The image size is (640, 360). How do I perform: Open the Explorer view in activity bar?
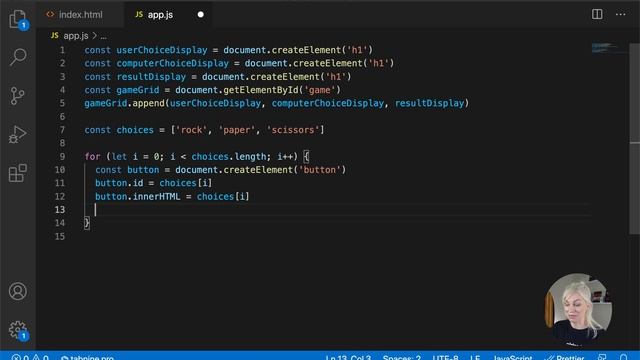point(18,18)
